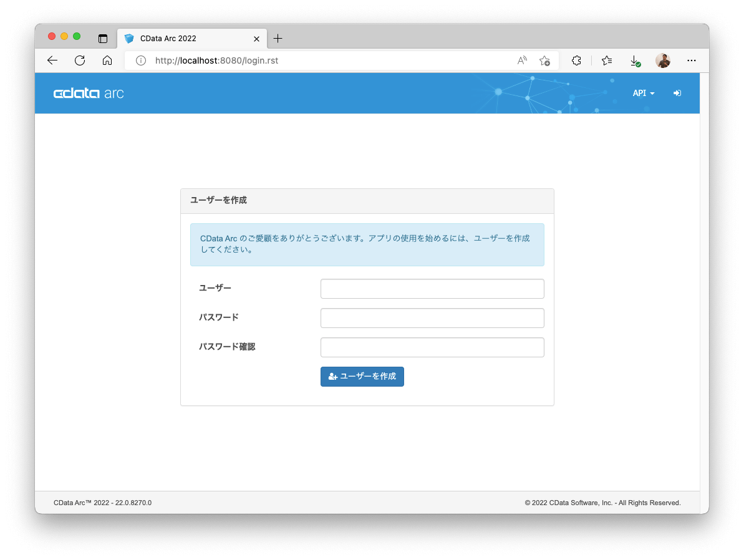Viewport: 744px width, 560px height.
Task: Click the sign-in icon in header
Action: [677, 93]
